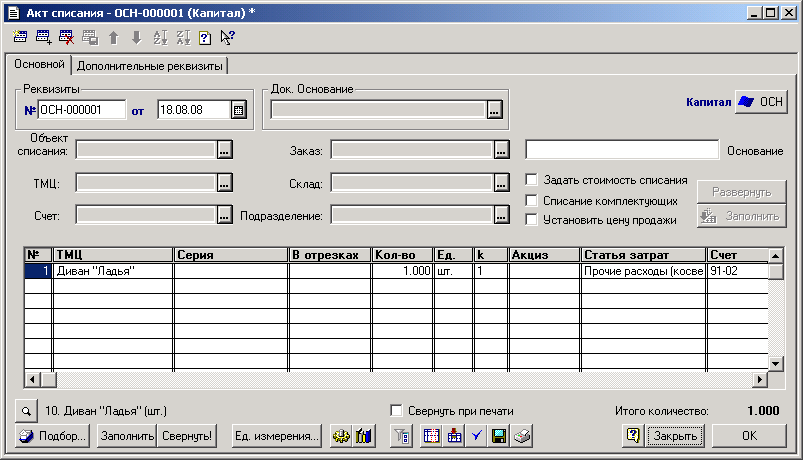Open the Склад field selection button
Image resolution: width=803 pixels, height=460 pixels.
tap(500, 182)
